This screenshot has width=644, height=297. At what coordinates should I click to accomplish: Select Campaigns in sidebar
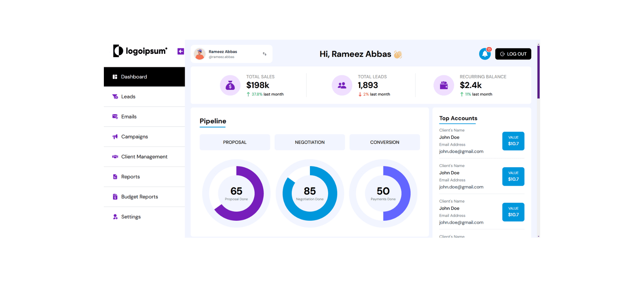144,137
